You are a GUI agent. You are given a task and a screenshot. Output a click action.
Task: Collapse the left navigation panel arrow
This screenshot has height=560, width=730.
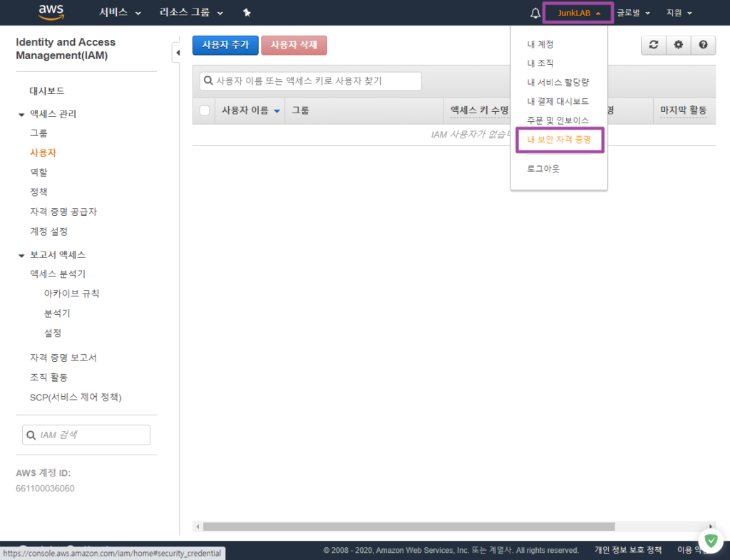(178, 51)
